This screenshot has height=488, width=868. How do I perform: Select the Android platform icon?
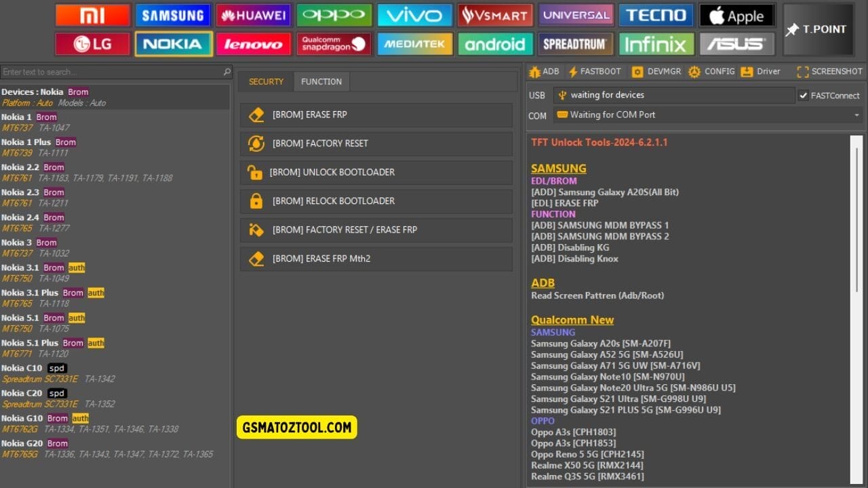click(495, 43)
